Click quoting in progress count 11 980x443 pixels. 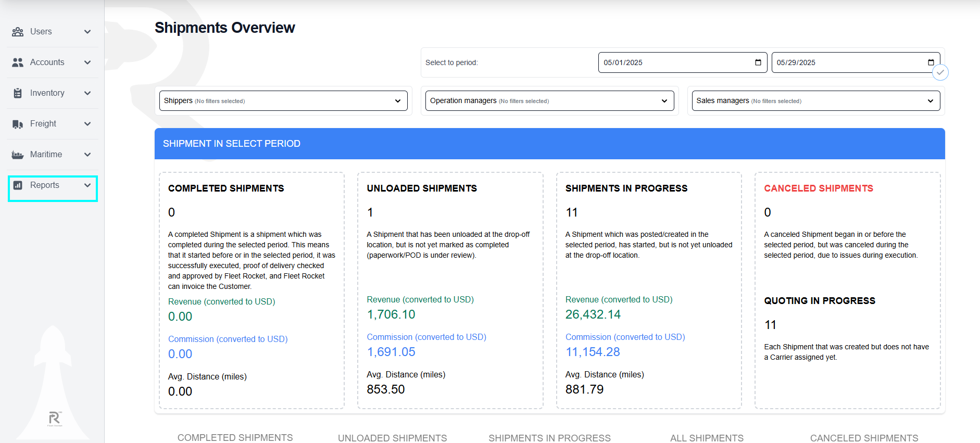(770, 325)
